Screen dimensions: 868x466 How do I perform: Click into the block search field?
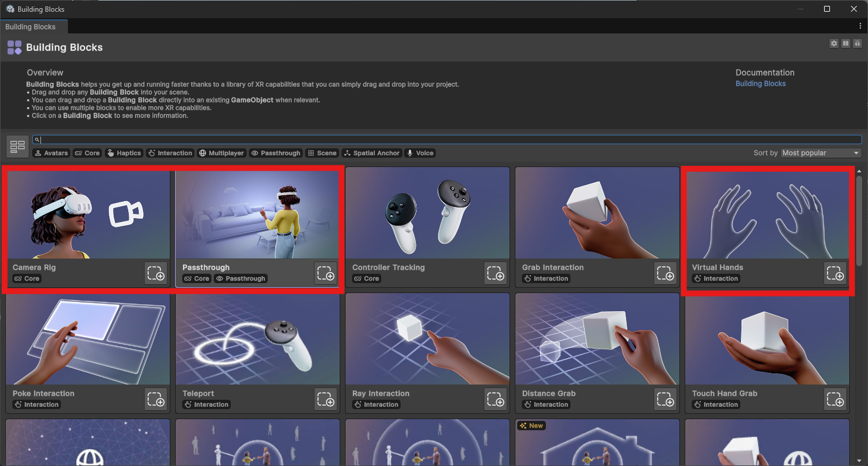click(x=447, y=140)
